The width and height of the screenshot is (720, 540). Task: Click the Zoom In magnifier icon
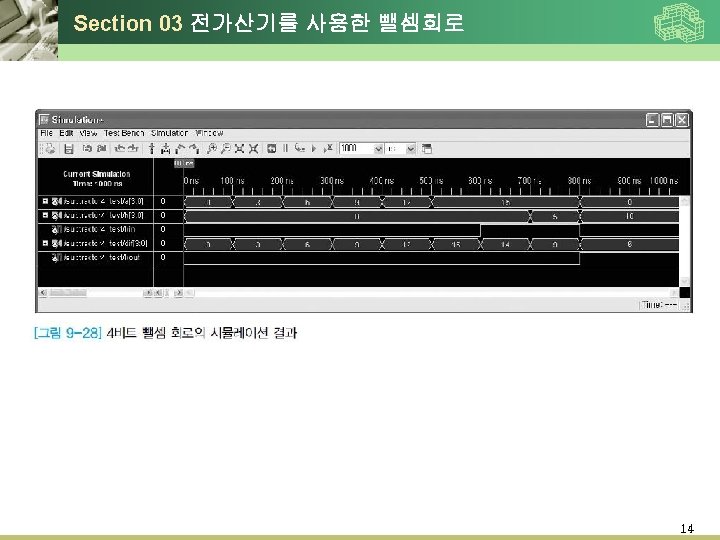click(211, 148)
